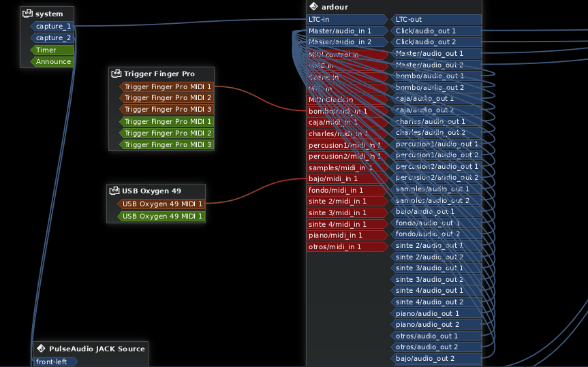Select the green USB Oxygen 49 MIDI 1 port
This screenshot has width=588, height=367.
tap(161, 217)
